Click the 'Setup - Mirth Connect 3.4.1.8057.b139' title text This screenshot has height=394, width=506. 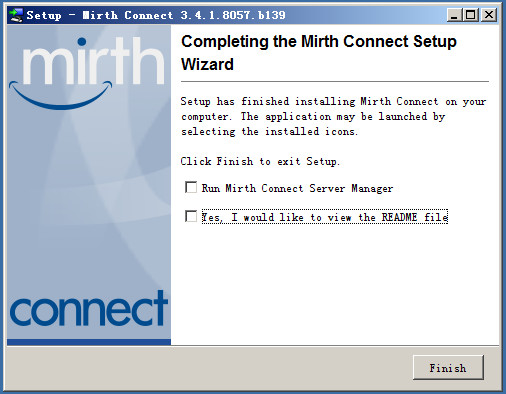(156, 15)
